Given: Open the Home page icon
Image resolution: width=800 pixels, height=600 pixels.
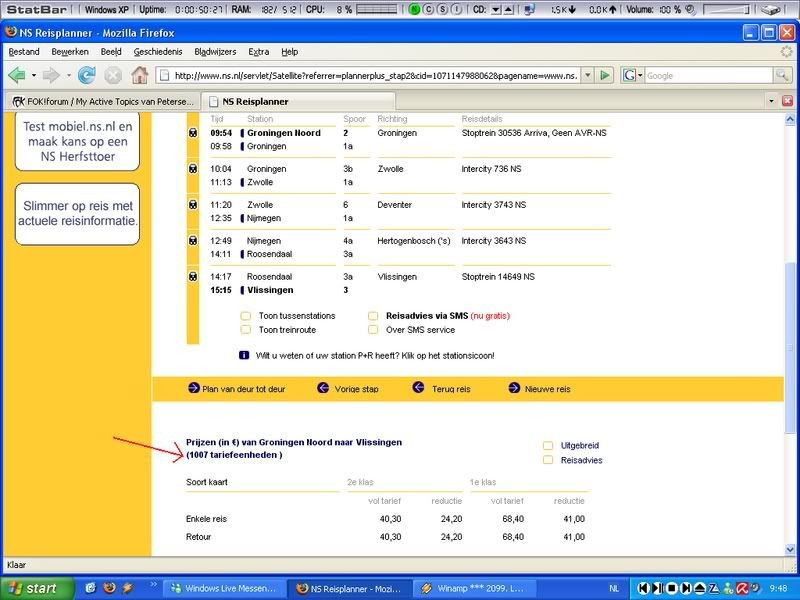Looking at the screenshot, I should 140,76.
